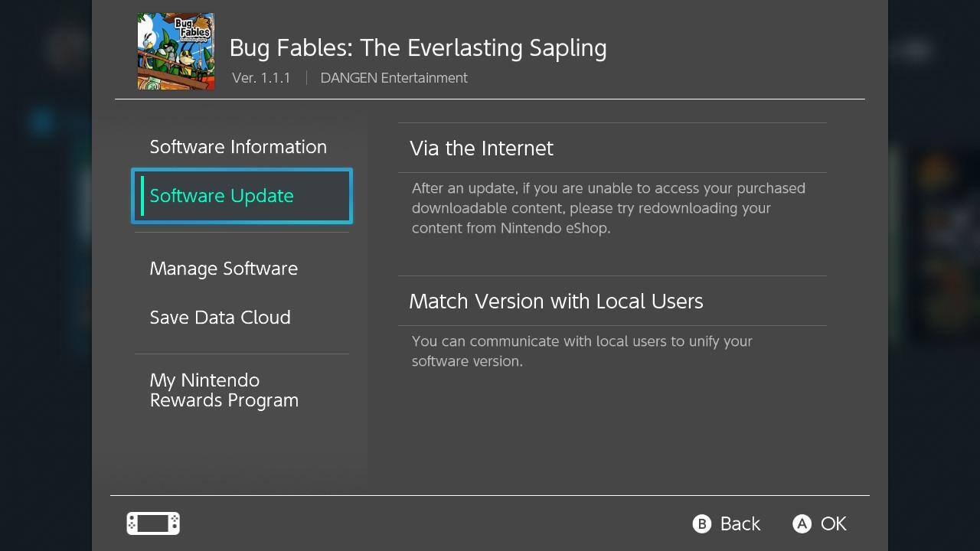Click the Bug Fables game title text
This screenshot has height=551, width=980.
click(418, 47)
